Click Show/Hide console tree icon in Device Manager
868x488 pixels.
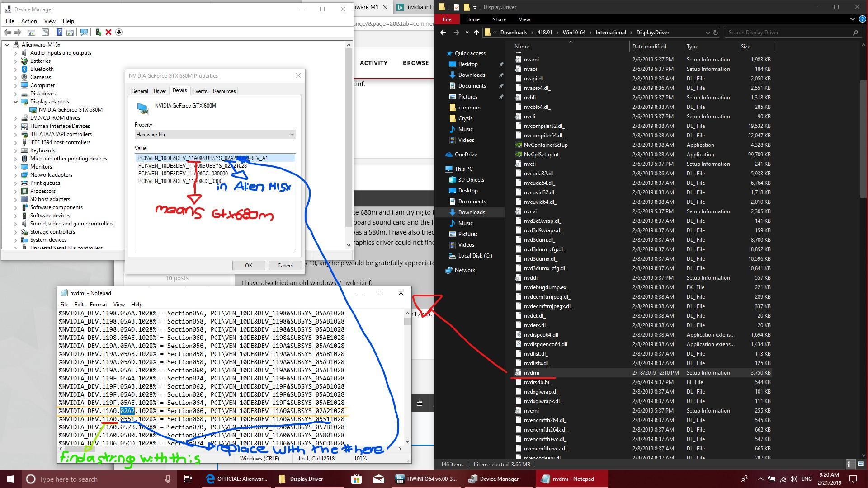pos(32,32)
